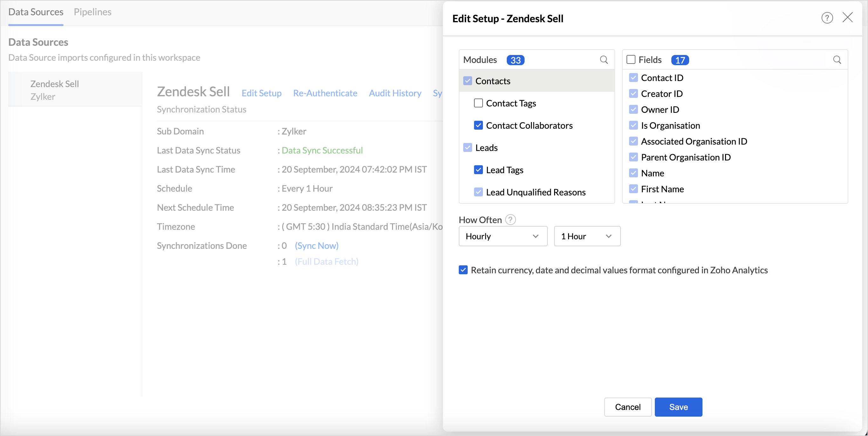The width and height of the screenshot is (868, 436).
Task: Click the Cancel button
Action: (x=627, y=407)
